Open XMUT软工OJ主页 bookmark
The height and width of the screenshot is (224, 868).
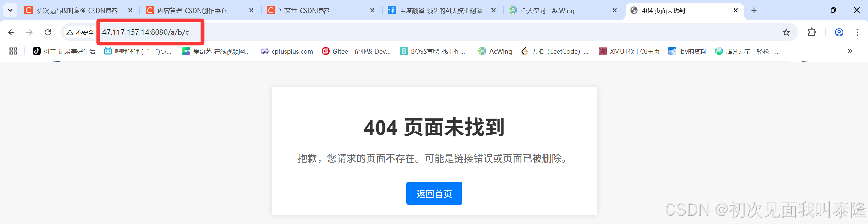pyautogui.click(x=629, y=51)
